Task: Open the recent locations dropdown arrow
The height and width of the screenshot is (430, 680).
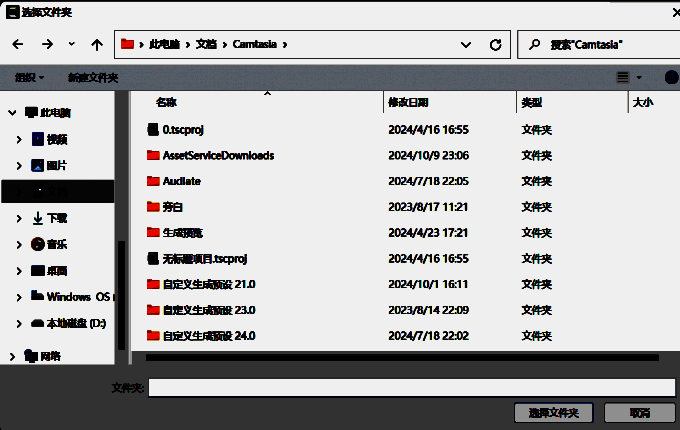Action: pos(71,44)
